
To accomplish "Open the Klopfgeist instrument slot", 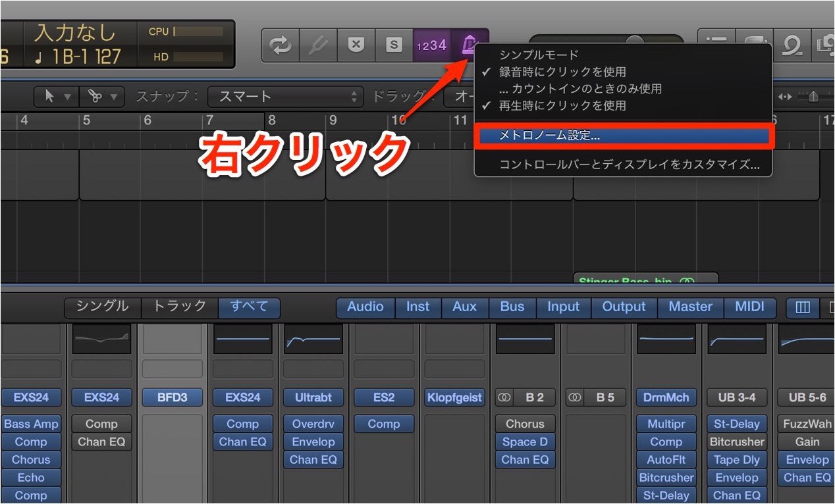I will pos(454,397).
